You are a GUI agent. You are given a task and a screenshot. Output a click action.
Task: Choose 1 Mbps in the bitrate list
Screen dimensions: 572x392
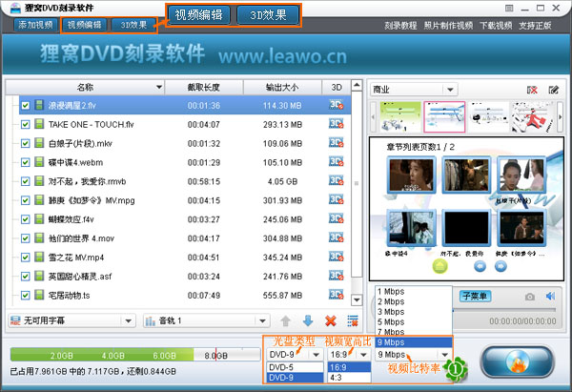coord(414,291)
